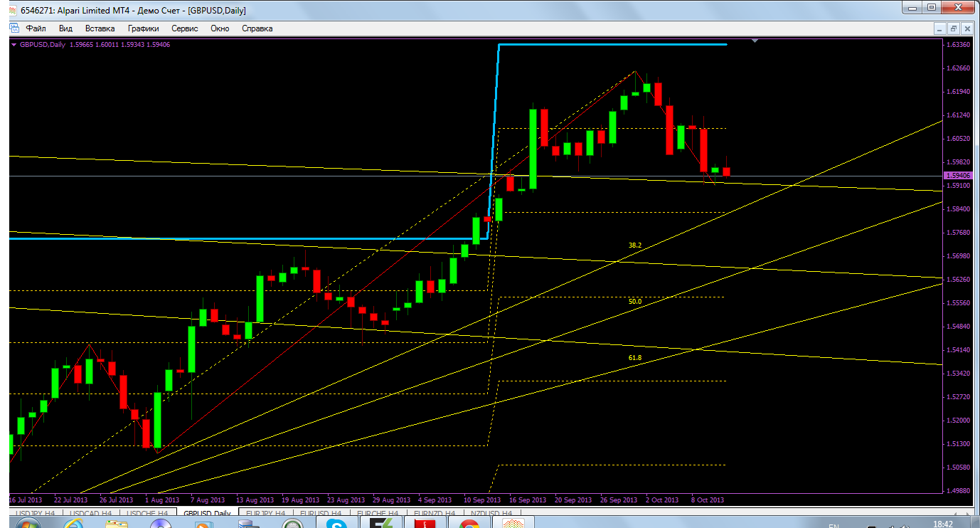Click the chart shift triangle marker at top
This screenshot has width=980, height=528.
click(x=755, y=41)
